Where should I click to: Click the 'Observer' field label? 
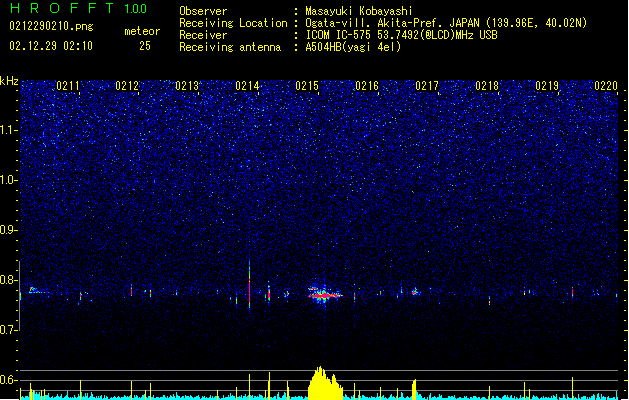click(x=203, y=11)
